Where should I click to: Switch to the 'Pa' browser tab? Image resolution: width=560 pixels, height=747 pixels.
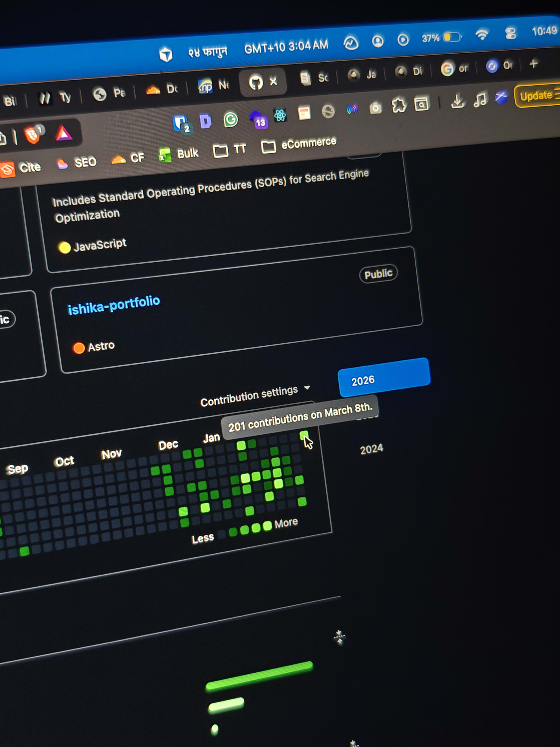click(x=109, y=94)
